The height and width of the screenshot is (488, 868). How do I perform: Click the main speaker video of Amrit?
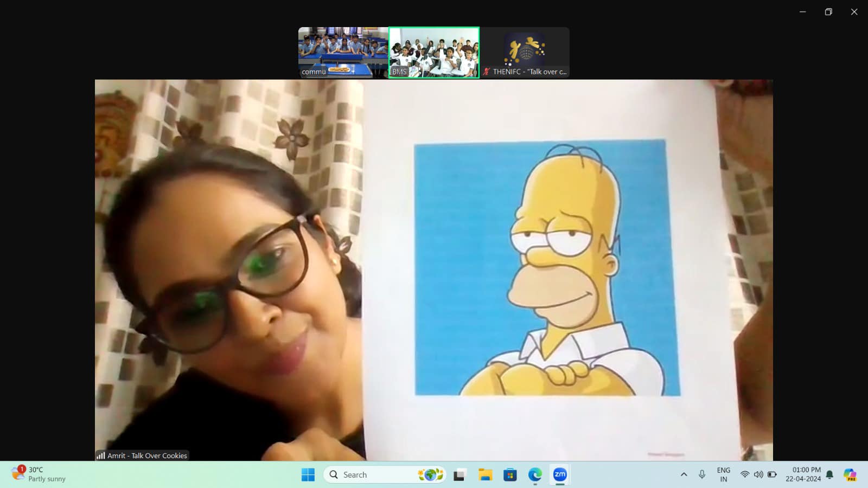(x=434, y=270)
